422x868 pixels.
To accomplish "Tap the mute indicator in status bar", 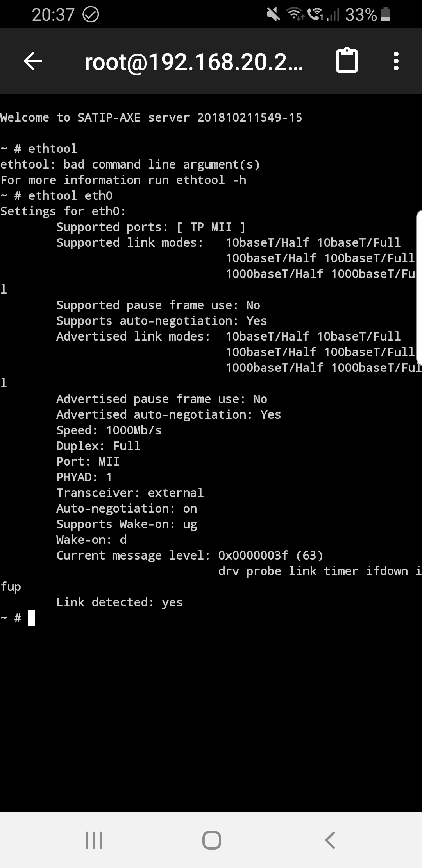I will [274, 15].
